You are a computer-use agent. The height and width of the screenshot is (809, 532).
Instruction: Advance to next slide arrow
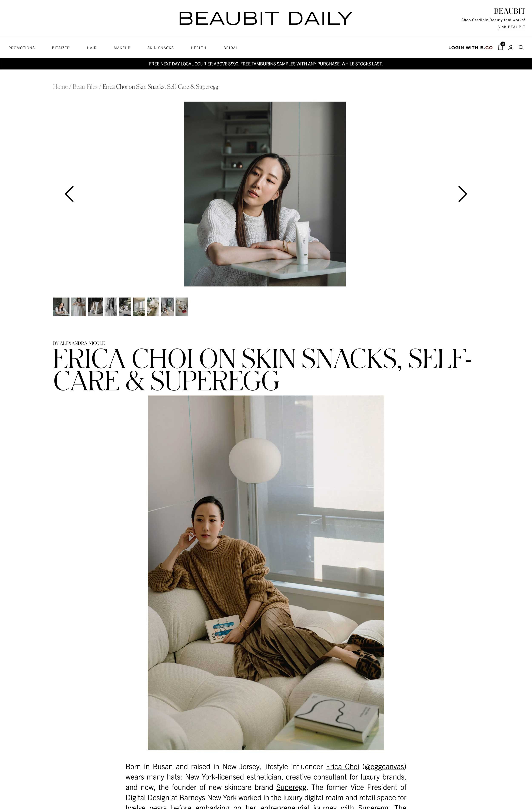pos(462,194)
